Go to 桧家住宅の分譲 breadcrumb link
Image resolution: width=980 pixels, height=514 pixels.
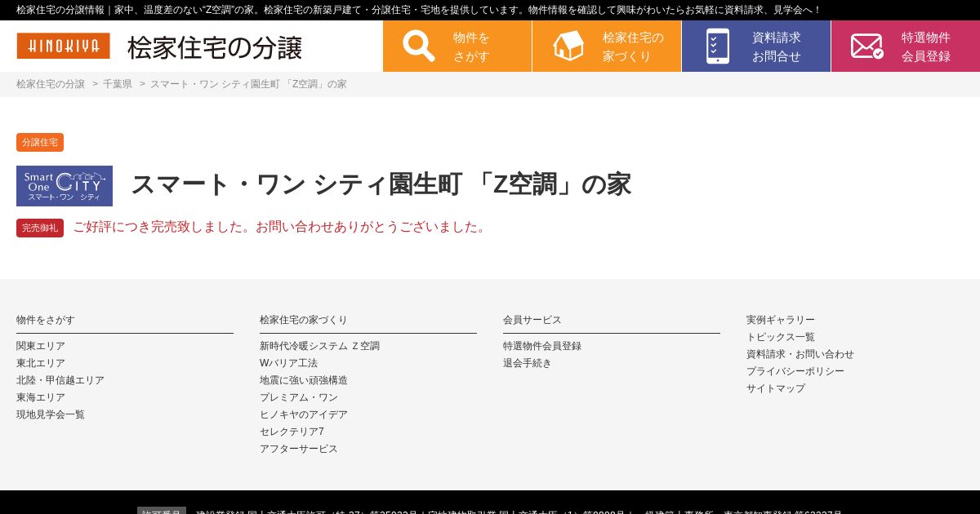pyautogui.click(x=51, y=84)
